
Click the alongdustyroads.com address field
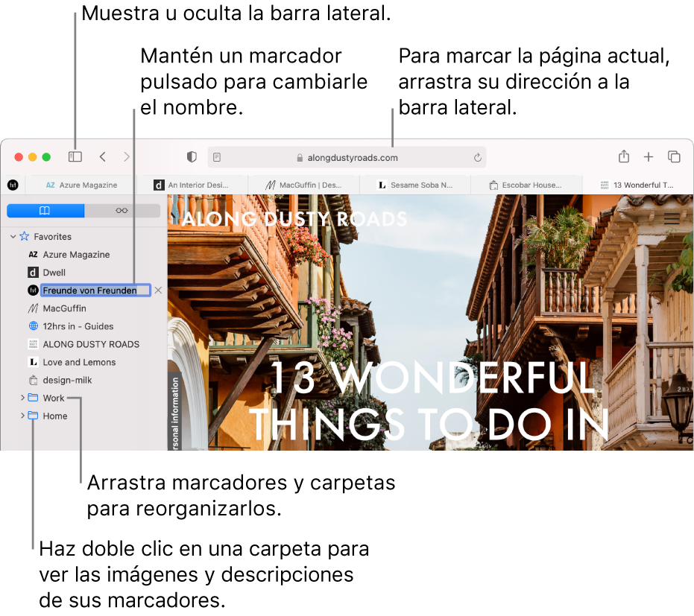(347, 157)
